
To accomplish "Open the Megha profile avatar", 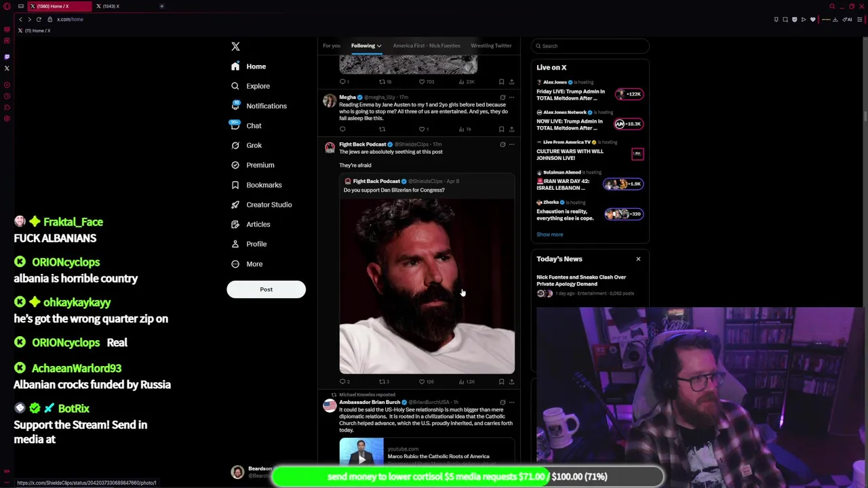I will point(330,101).
